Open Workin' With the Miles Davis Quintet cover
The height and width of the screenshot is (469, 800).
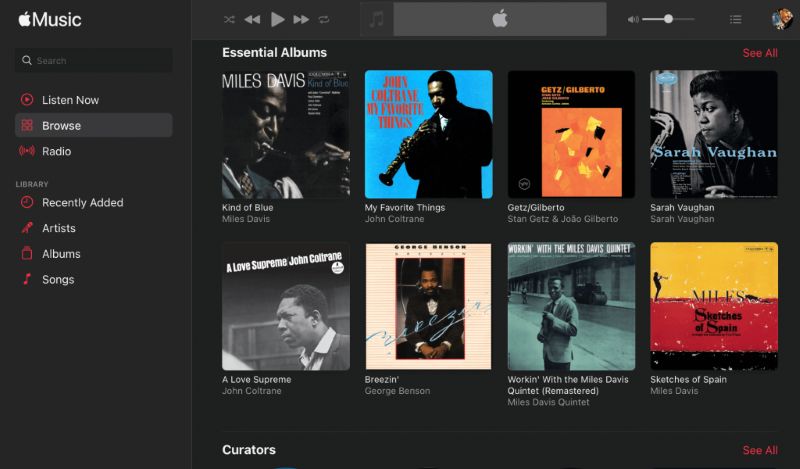click(571, 306)
